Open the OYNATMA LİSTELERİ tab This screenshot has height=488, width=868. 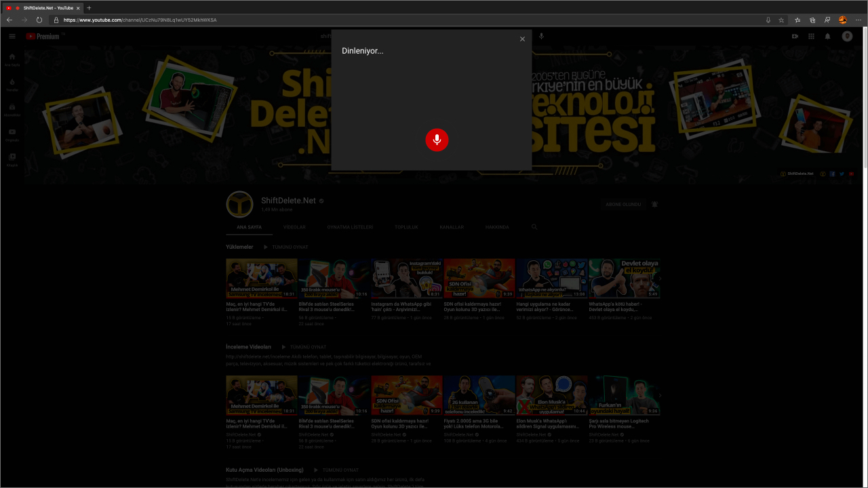click(x=350, y=227)
